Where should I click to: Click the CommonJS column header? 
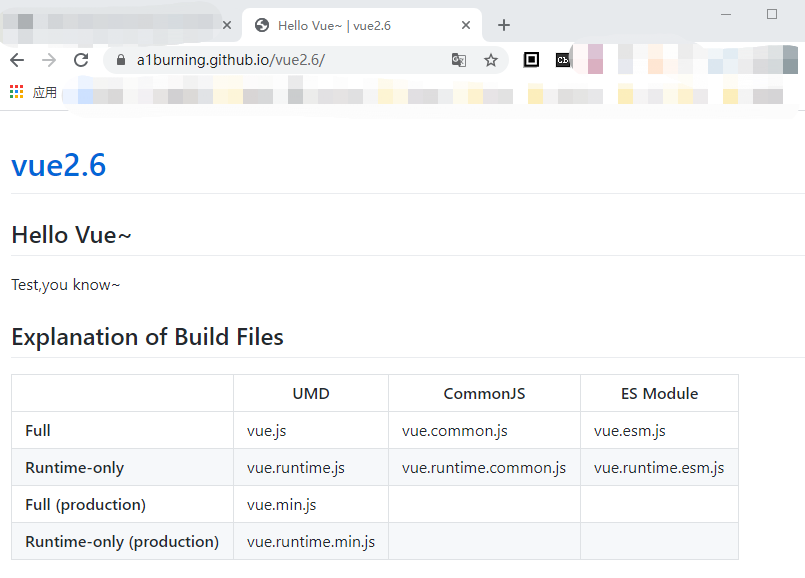[485, 394]
